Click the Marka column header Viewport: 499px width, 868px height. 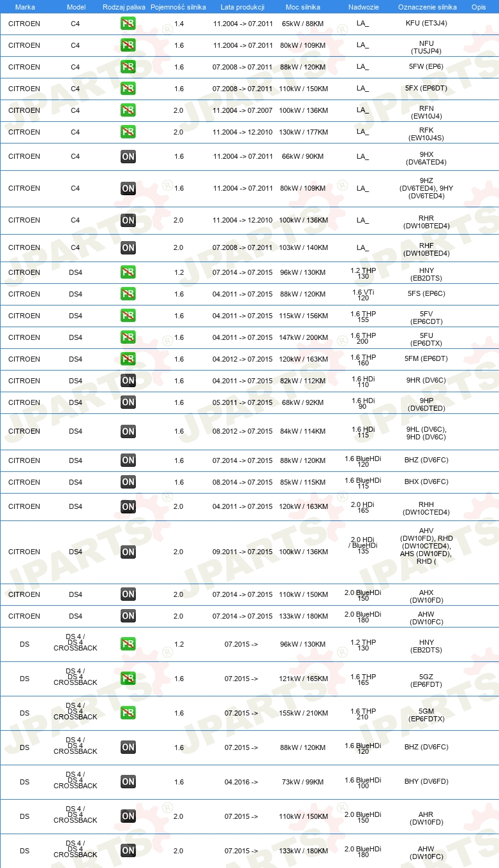tap(25, 7)
